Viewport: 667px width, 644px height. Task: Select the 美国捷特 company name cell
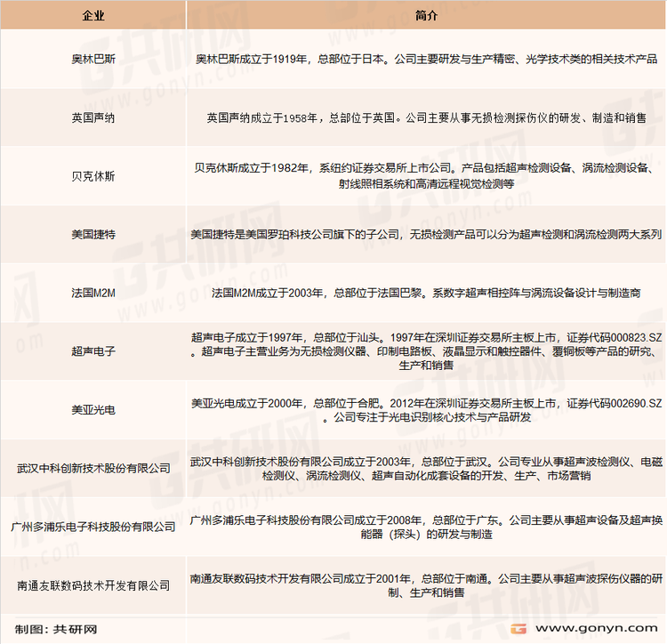[93, 234]
